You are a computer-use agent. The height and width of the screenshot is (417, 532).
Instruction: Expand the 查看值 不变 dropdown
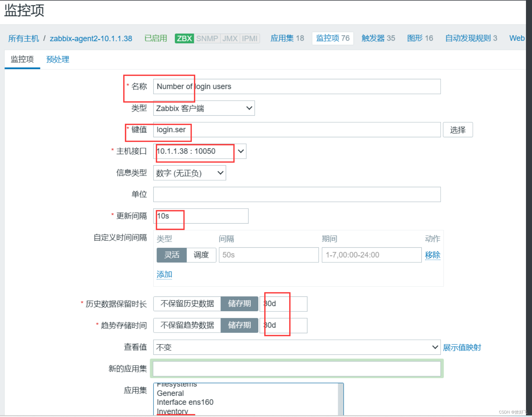pos(297,347)
